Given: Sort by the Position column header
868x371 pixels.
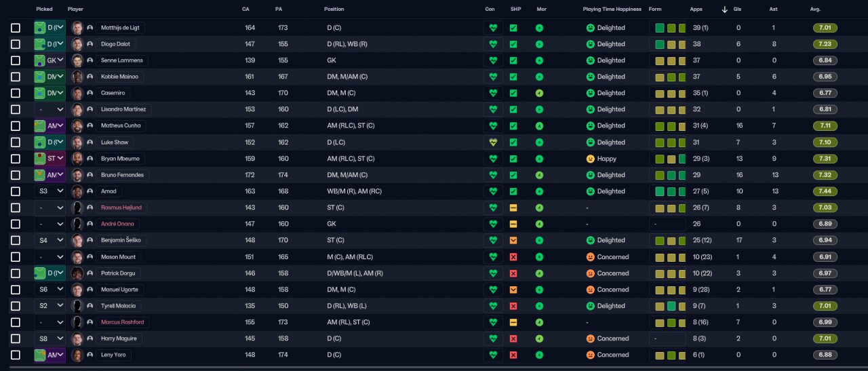Looking at the screenshot, I should pos(334,9).
